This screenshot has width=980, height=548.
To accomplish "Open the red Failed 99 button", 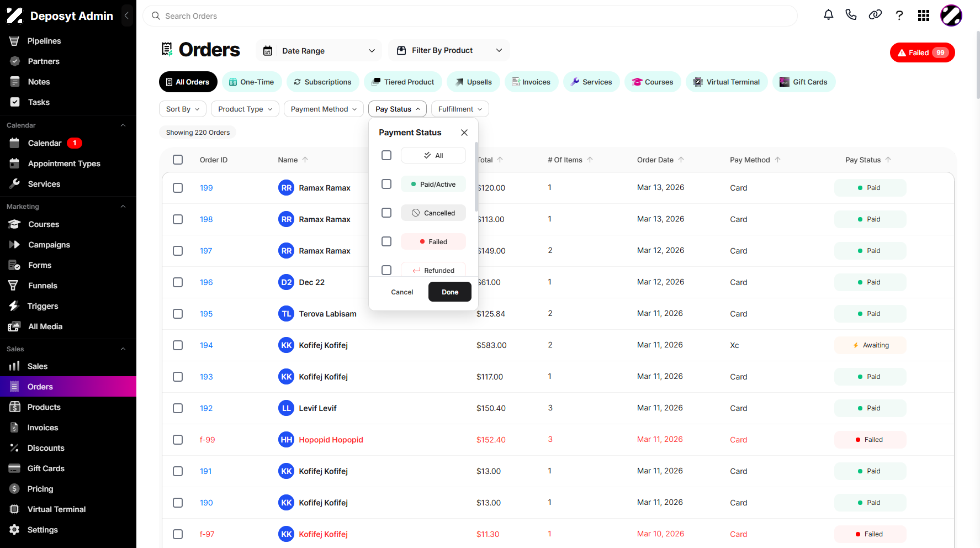I will (x=923, y=52).
